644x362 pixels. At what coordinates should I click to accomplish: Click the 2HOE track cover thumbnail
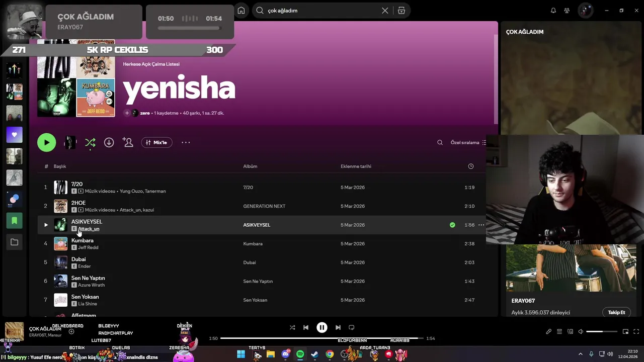tap(60, 206)
